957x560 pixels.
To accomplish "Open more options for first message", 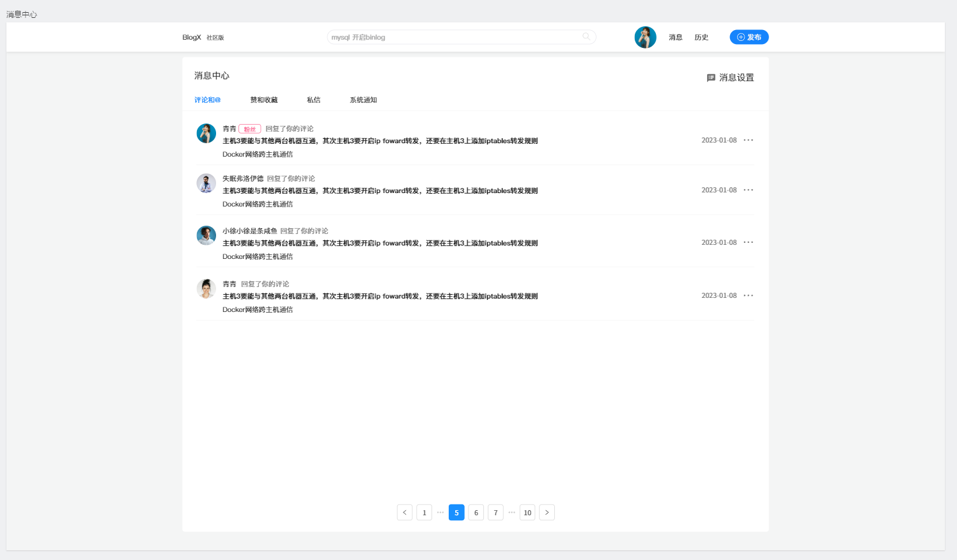I will point(748,140).
